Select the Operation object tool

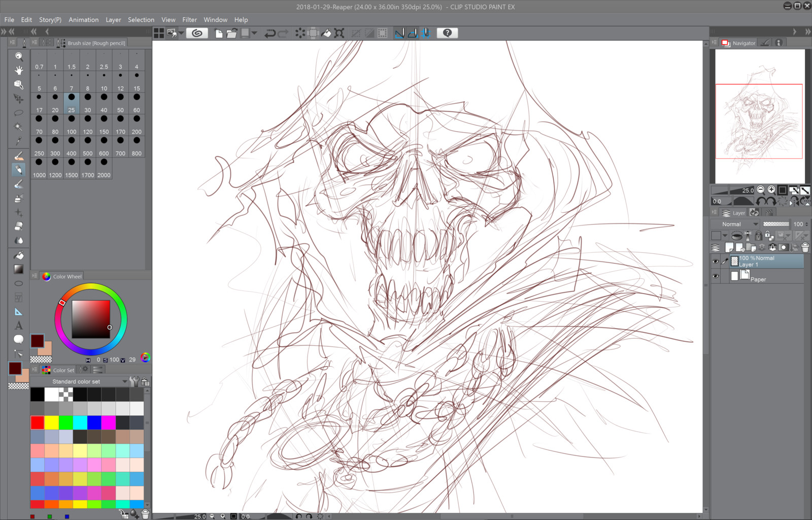tap(19, 84)
